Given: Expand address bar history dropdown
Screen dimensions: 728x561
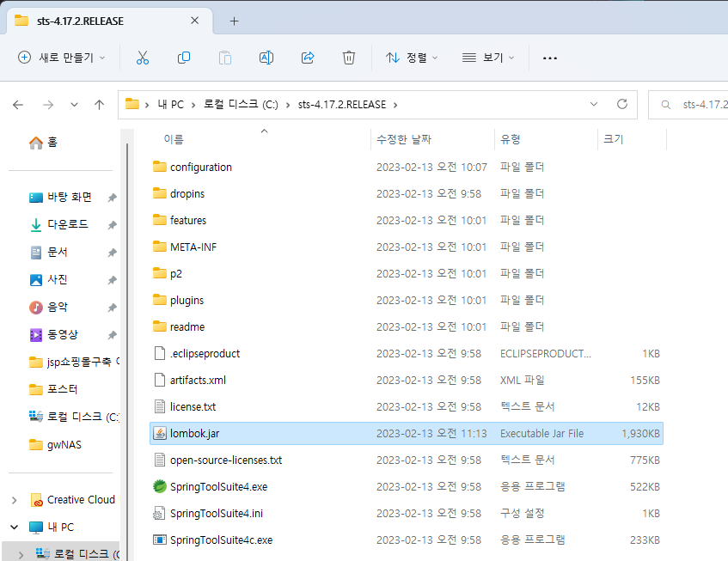Looking at the screenshot, I should (x=594, y=105).
